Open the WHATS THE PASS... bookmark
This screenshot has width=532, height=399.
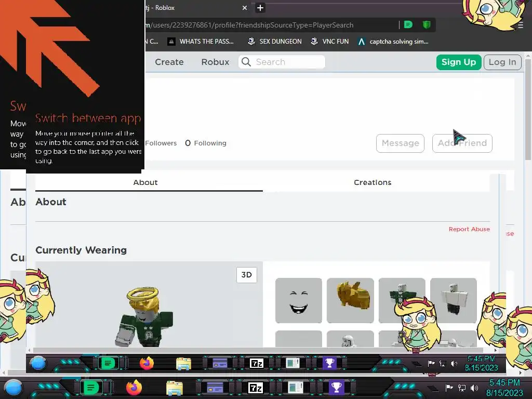point(201,42)
